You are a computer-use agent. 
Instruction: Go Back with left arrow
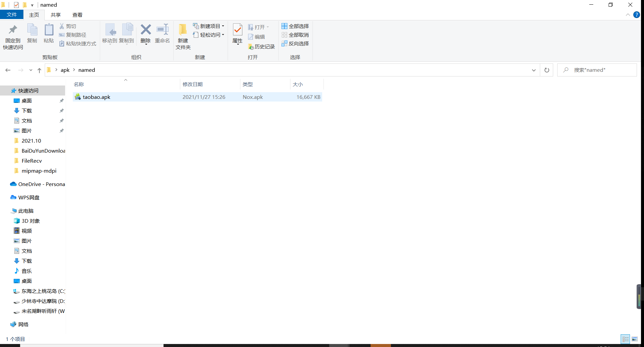(x=8, y=70)
